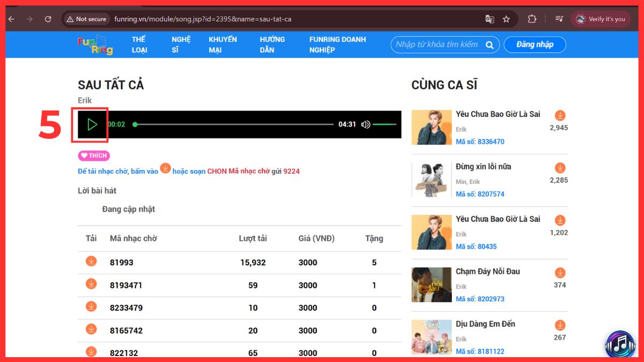Seek on the song progress bar

tap(234, 124)
